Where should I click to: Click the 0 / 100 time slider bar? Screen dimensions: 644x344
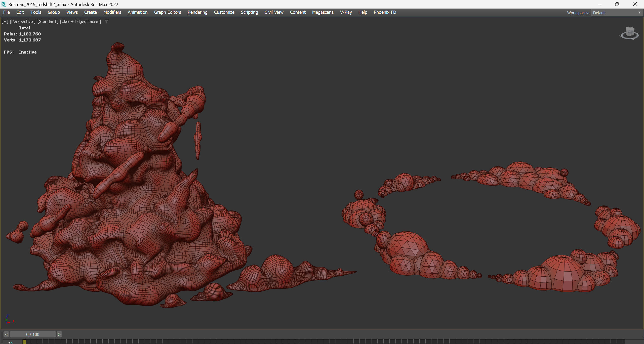(33, 334)
